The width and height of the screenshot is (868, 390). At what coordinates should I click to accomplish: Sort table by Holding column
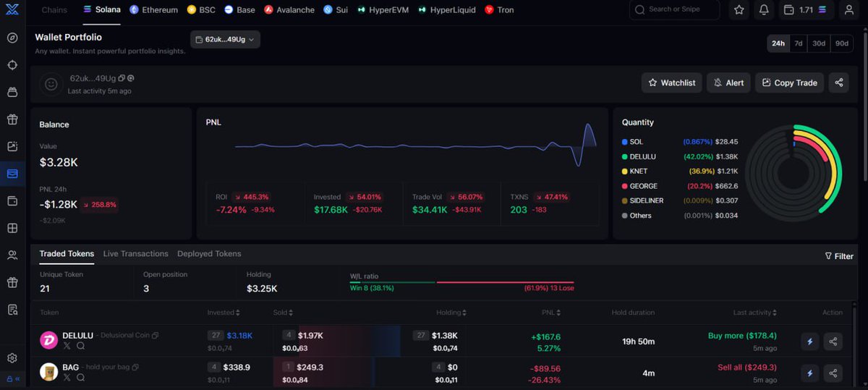pos(451,313)
